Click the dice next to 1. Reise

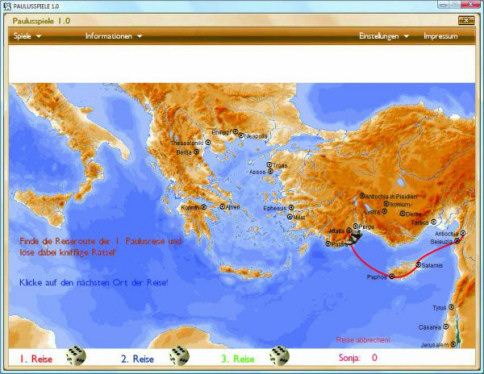tap(76, 356)
